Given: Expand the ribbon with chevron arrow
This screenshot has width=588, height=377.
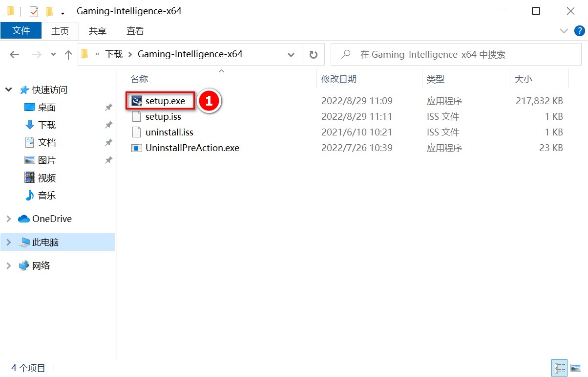Looking at the screenshot, I should pos(564,31).
